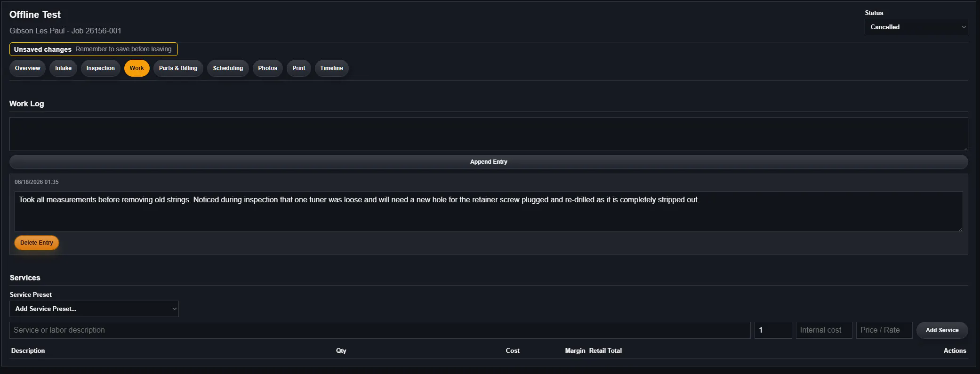Click the quantity field showing 1
The height and width of the screenshot is (374, 980).
773,330
